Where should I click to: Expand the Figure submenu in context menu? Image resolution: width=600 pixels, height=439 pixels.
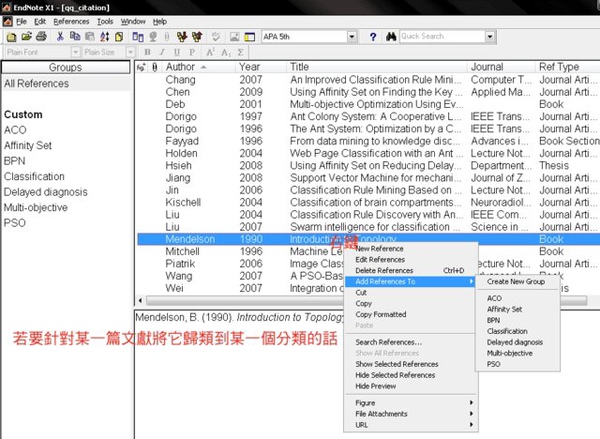pos(411,403)
